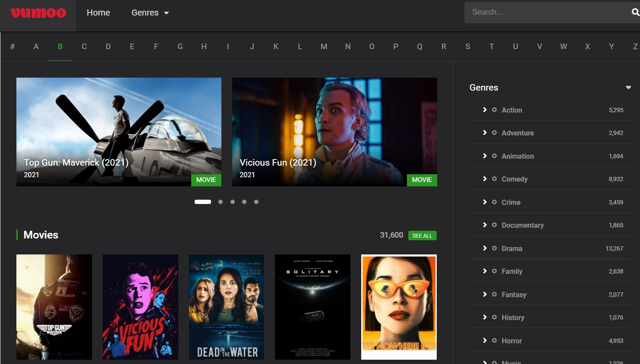Open Top Gun Maverick poster

point(54,307)
